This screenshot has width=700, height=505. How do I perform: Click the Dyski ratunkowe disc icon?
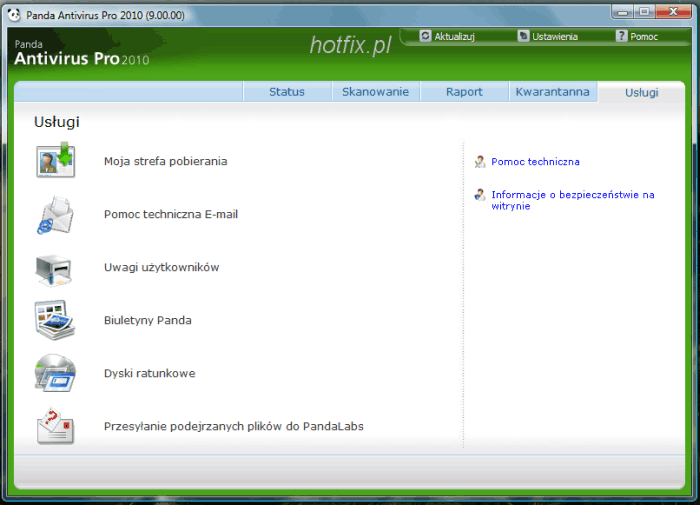pos(56,373)
